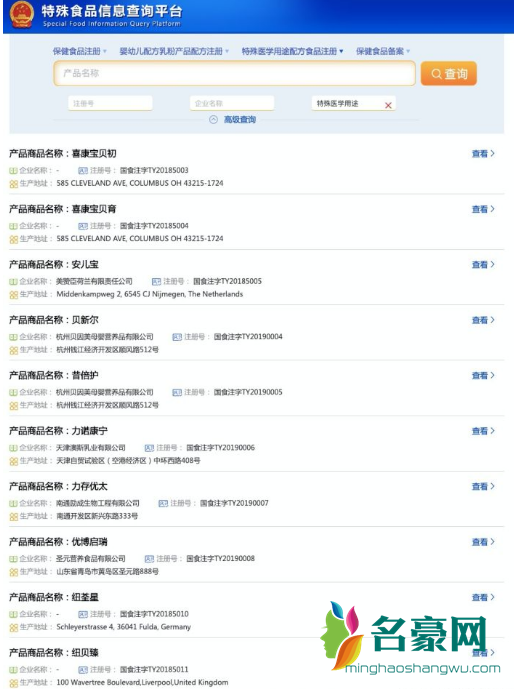The image size is (514, 689).
Task: Open the 特殊医学用途配方食品注册 dropdown
Action: pos(293,51)
